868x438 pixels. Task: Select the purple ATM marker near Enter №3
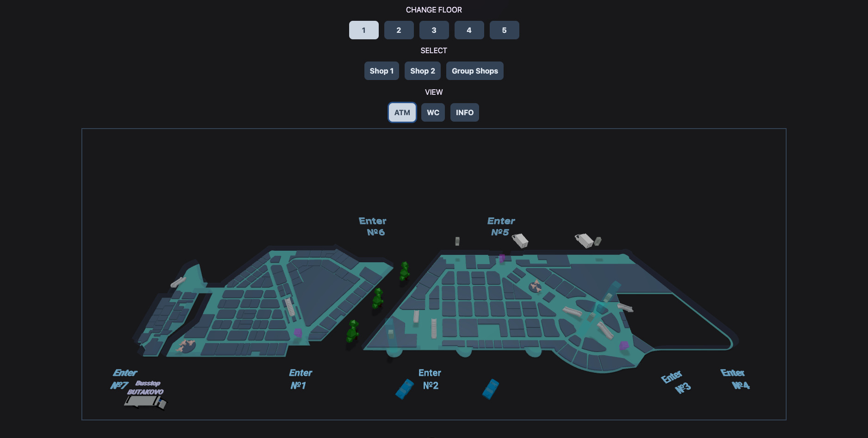(x=624, y=345)
